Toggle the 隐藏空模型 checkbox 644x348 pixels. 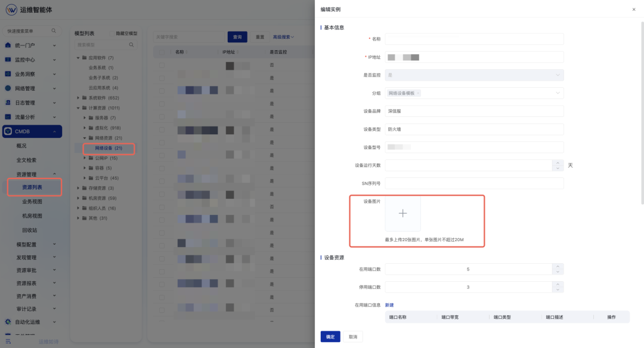click(112, 33)
